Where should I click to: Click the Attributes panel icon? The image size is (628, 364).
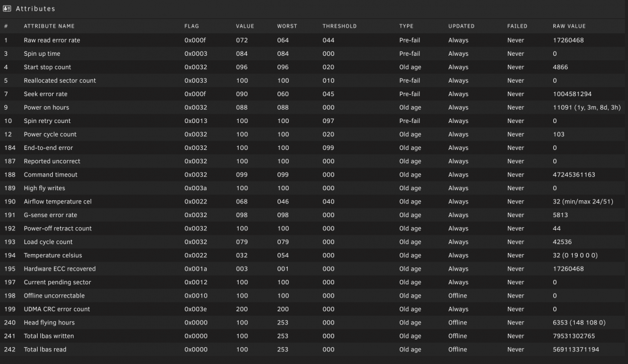point(7,8)
